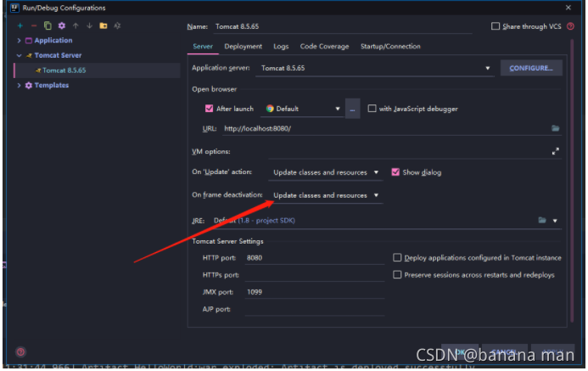Enable Deploy applications configured in Tomcat instance

pos(397,257)
